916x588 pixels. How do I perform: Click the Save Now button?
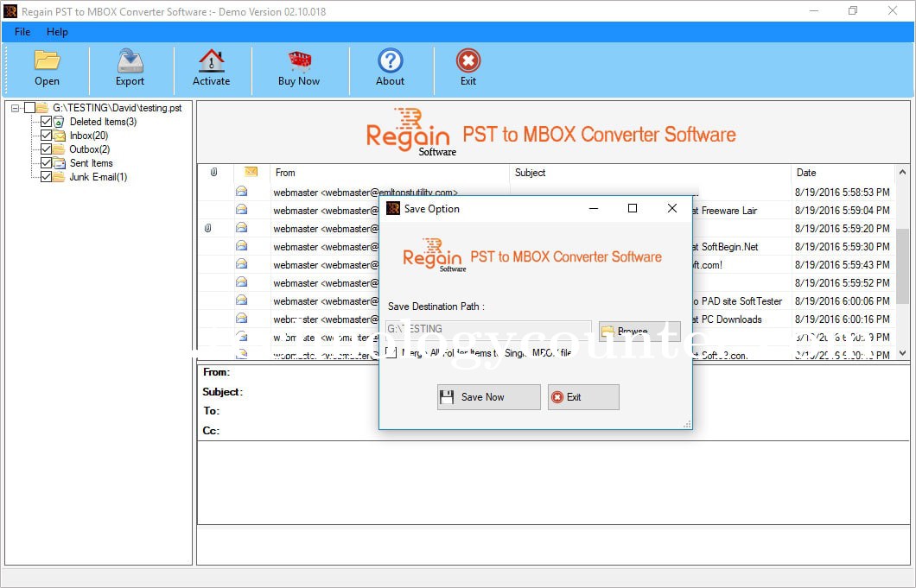click(489, 397)
